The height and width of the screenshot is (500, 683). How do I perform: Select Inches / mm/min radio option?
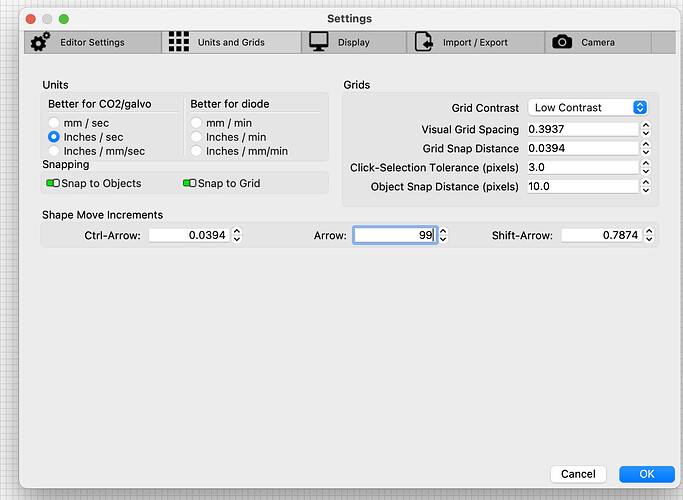[197, 151]
